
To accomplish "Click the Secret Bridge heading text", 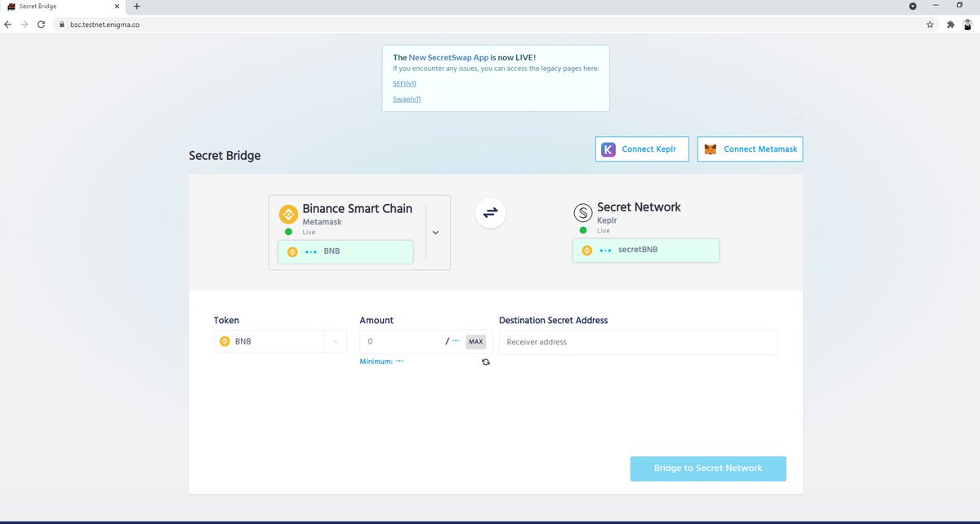I will point(225,155).
